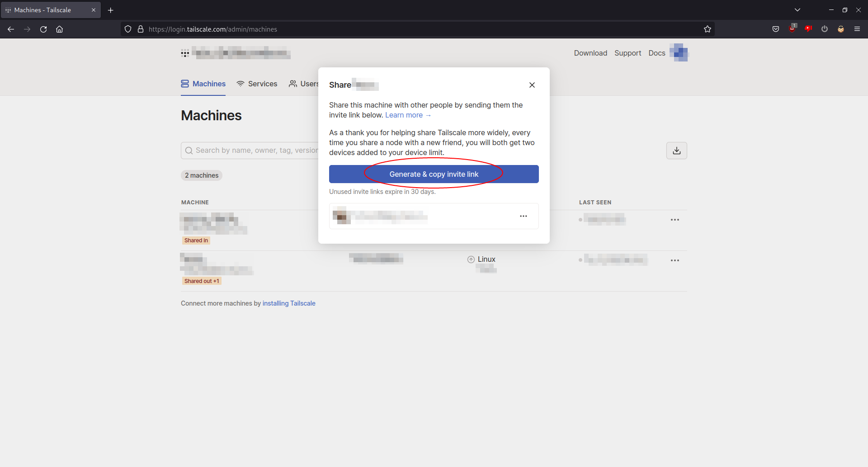Click the 2 machines count badge
This screenshot has width=868, height=467.
coord(202,175)
